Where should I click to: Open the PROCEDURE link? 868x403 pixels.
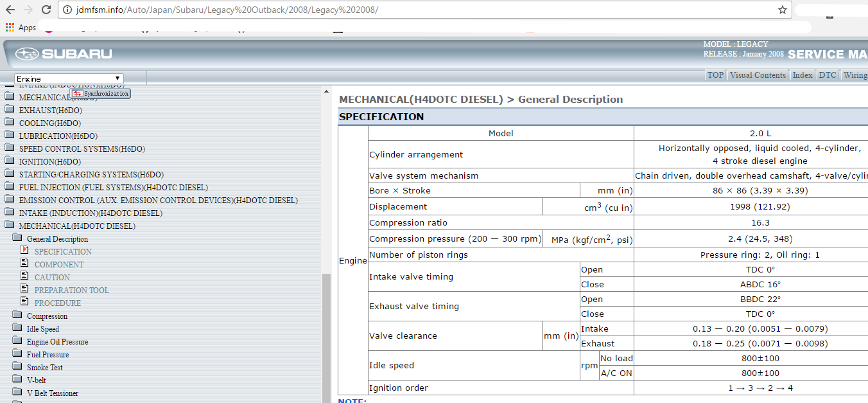(58, 303)
